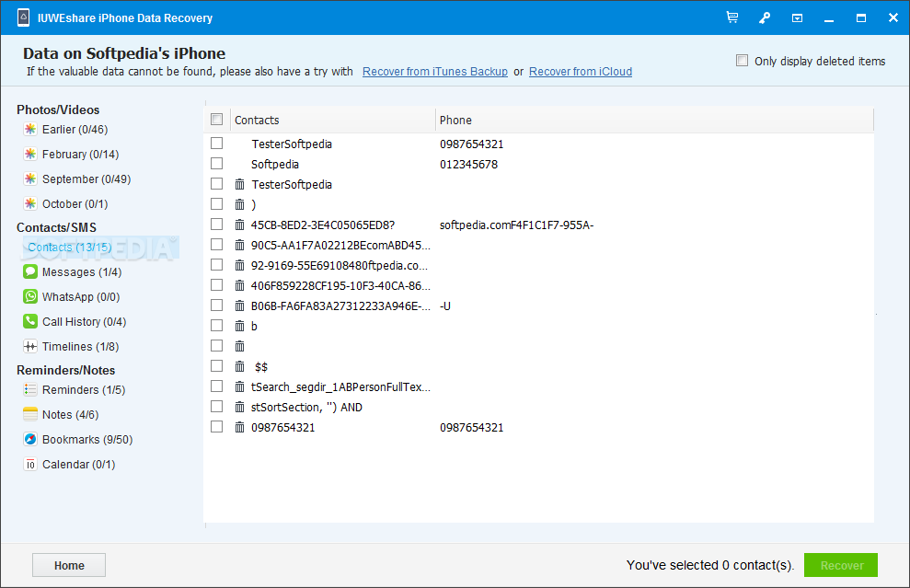Click the Safari Bookmarks compass icon
Screen dimensions: 910x588
(x=30, y=440)
